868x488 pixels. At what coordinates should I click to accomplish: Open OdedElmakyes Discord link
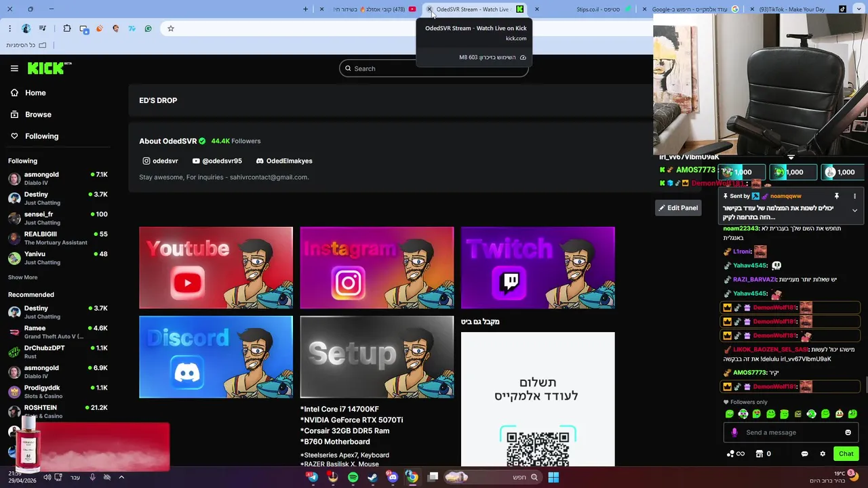284,161
